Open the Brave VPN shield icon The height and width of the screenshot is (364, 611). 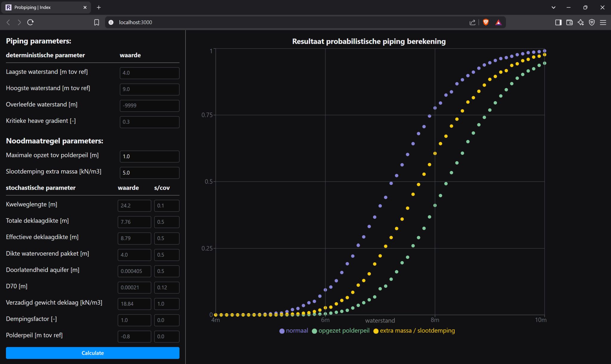click(x=592, y=22)
